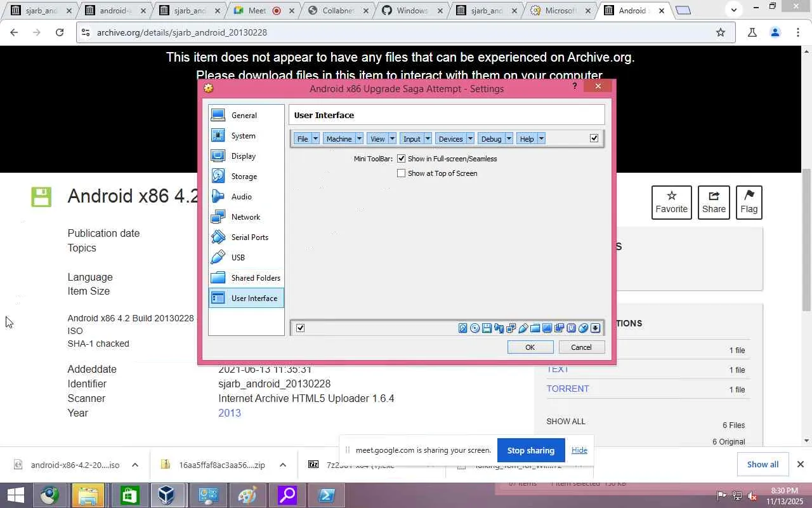812x508 pixels.
Task: Open the magnifier search taskbar app
Action: 287,495
